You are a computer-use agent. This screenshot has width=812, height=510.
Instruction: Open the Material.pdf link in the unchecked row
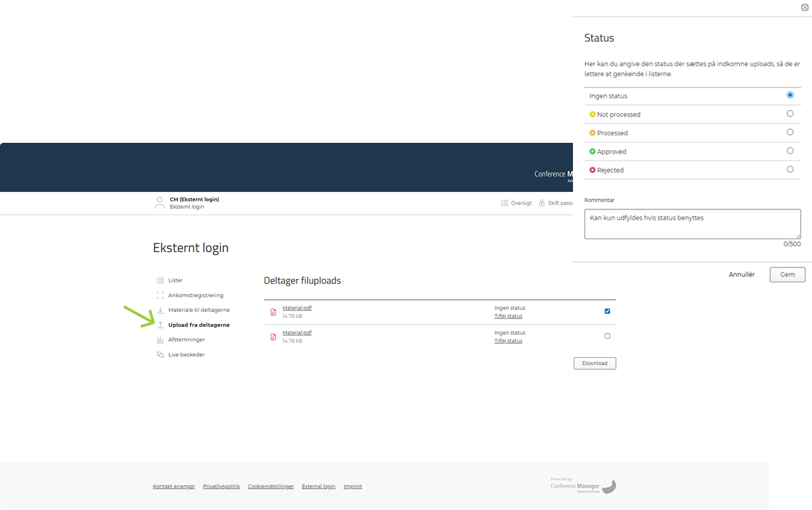pos(297,333)
